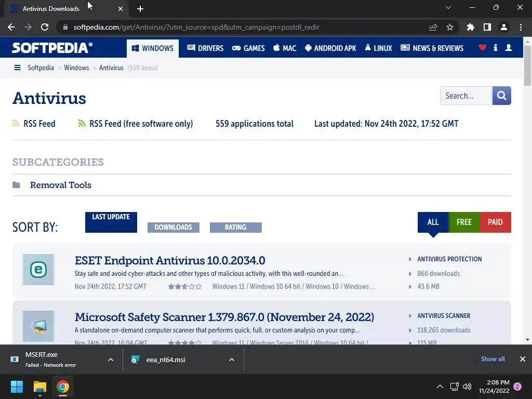Image resolution: width=532 pixels, height=399 pixels.
Task: Open the GAMES section
Action: (x=248, y=48)
